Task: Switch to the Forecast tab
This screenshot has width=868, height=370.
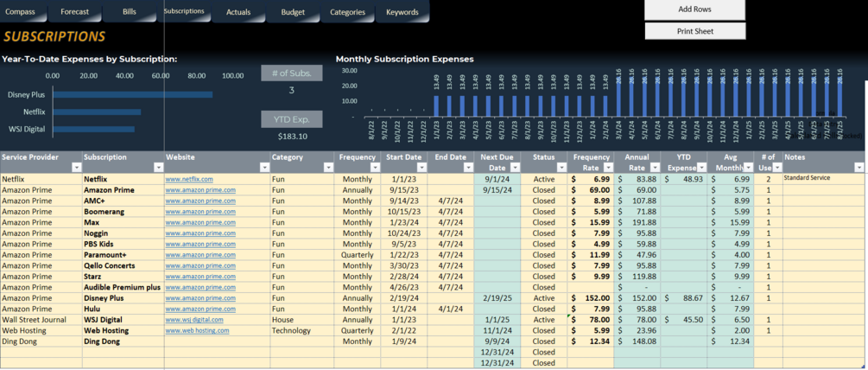Action: [74, 11]
